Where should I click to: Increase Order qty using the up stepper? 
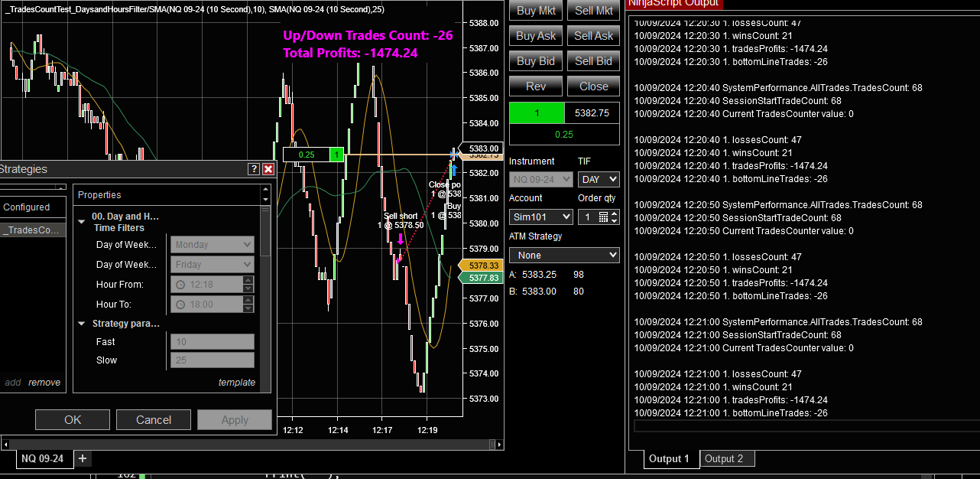(x=615, y=212)
